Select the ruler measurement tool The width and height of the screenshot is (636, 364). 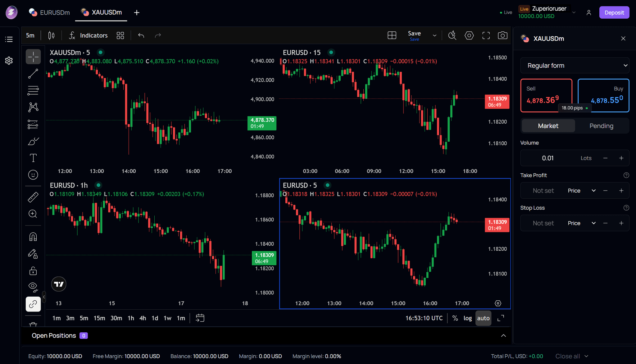click(33, 197)
